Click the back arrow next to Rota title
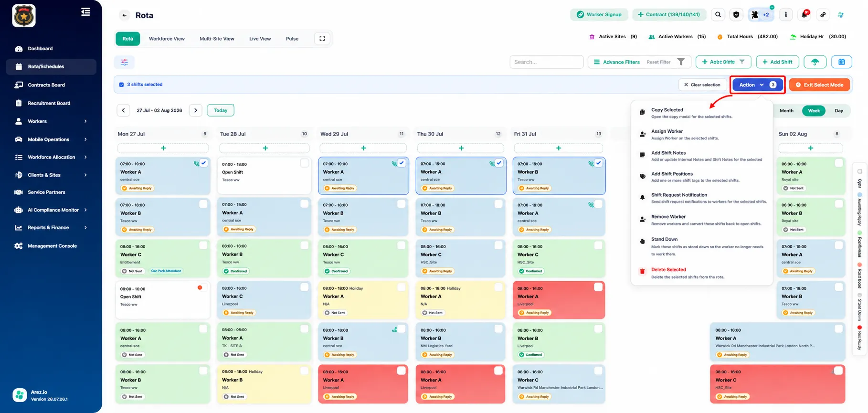The image size is (868, 413). (x=125, y=15)
